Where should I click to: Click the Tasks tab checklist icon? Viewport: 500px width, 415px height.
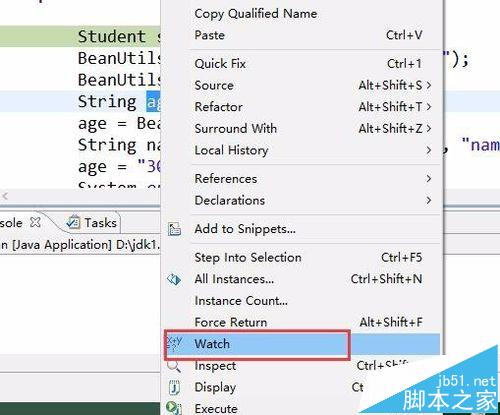pyautogui.click(x=73, y=222)
